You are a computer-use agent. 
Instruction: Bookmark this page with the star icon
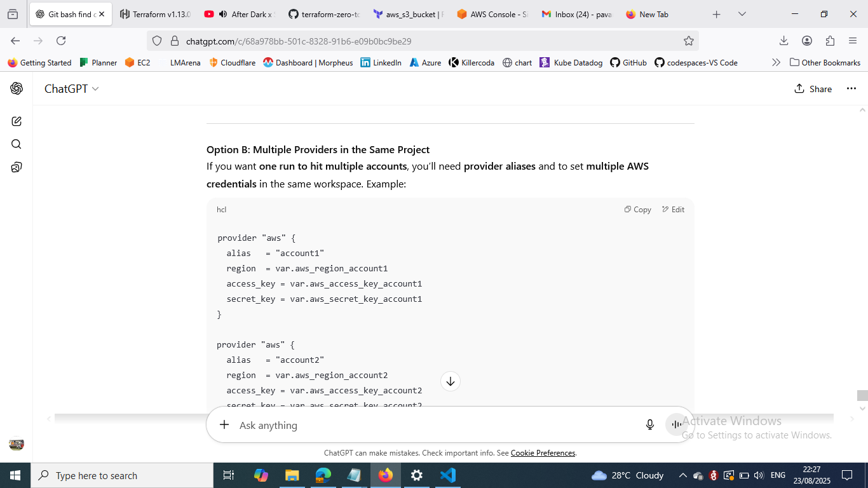pos(688,41)
